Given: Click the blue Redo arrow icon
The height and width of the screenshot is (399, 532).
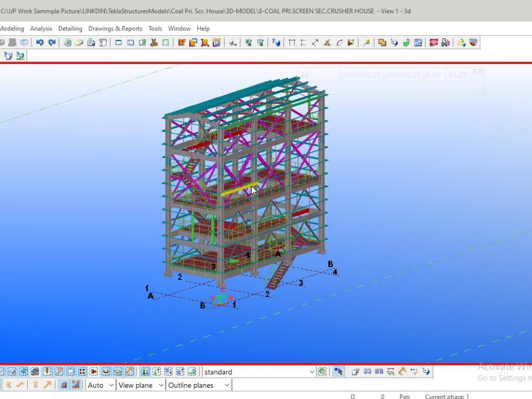Looking at the screenshot, I should [52, 43].
